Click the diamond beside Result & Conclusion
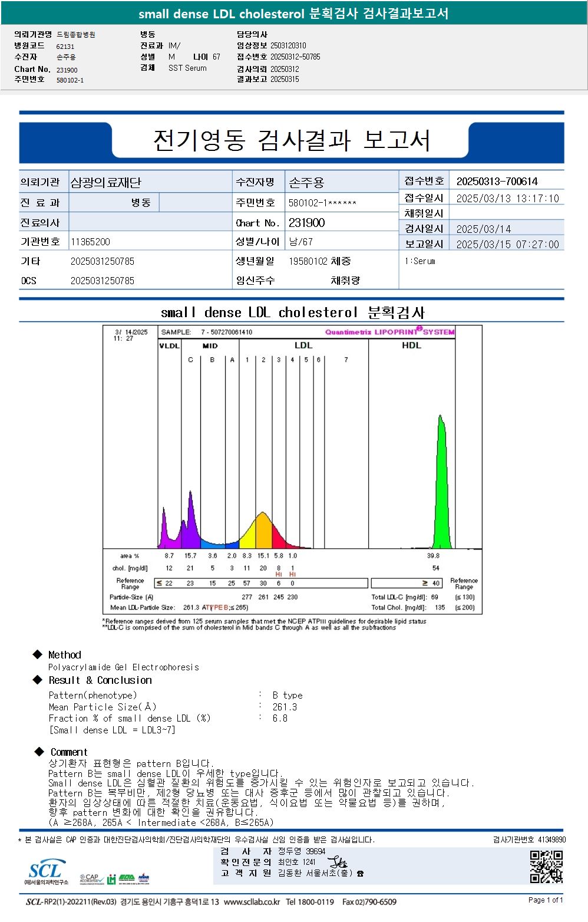The width and height of the screenshot is (588, 922). click(38, 680)
